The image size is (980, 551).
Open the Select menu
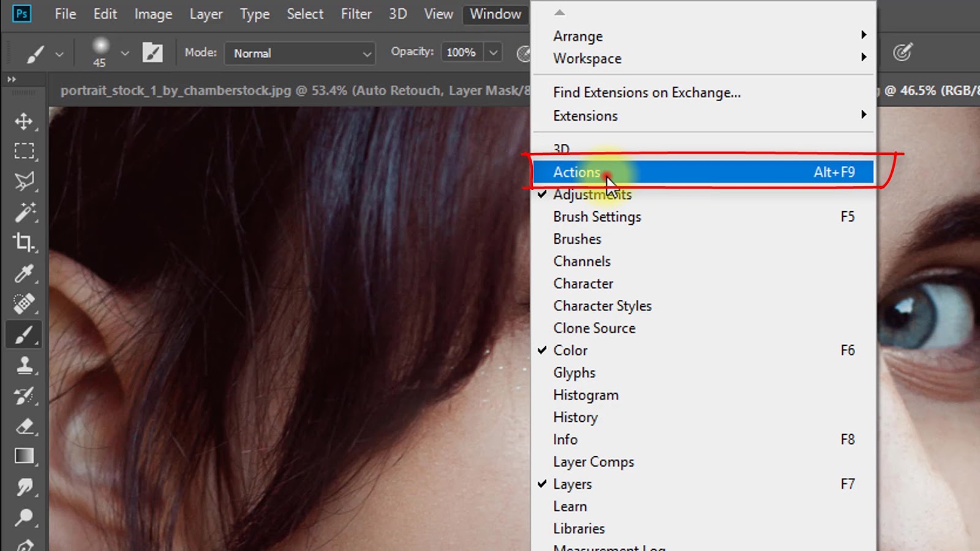(305, 13)
